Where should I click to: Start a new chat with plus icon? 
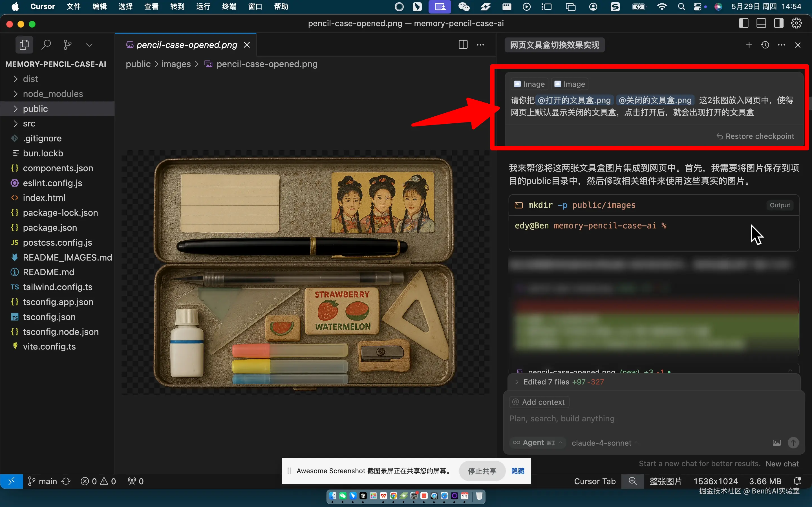[749, 45]
